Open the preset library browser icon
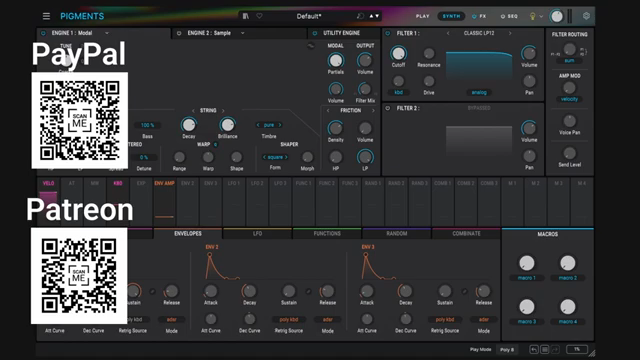The image size is (640, 360). coord(246,16)
